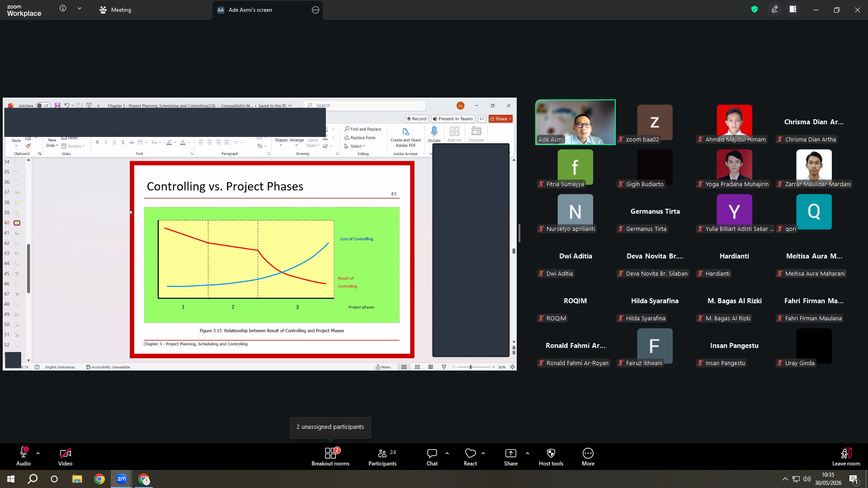Click the Find and Replace button

[363, 129]
